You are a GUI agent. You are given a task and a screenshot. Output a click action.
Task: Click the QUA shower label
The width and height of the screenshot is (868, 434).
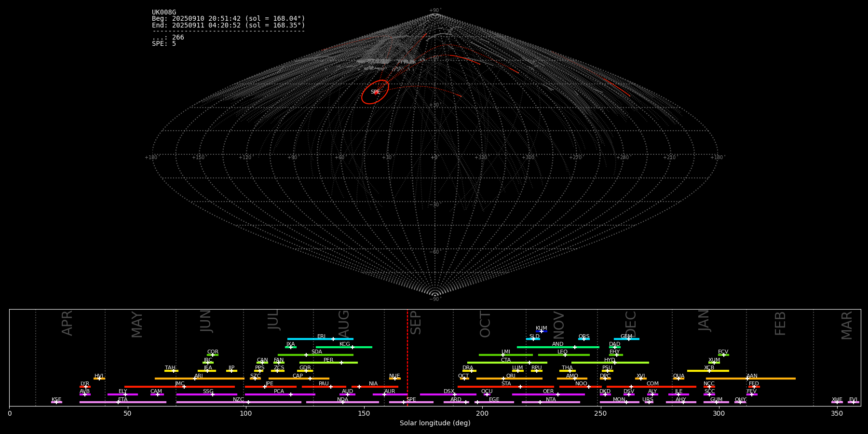[x=679, y=376]
